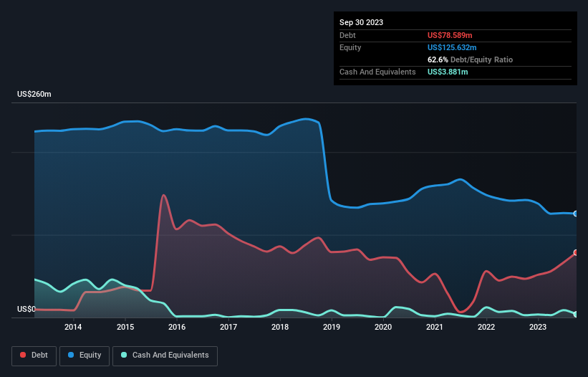The width and height of the screenshot is (588, 377).
Task: Click the US$3.881m cash value
Action: (448, 72)
